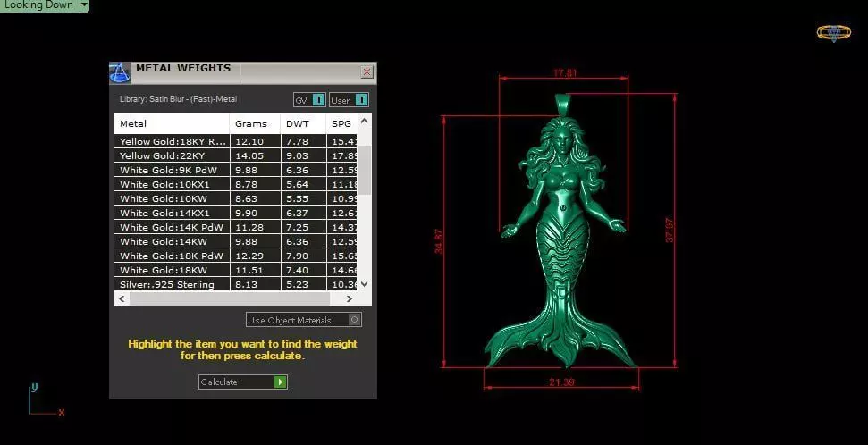Click the XY axis indicator icon
Image resolution: width=868 pixels, height=445 pixels.
click(46, 399)
